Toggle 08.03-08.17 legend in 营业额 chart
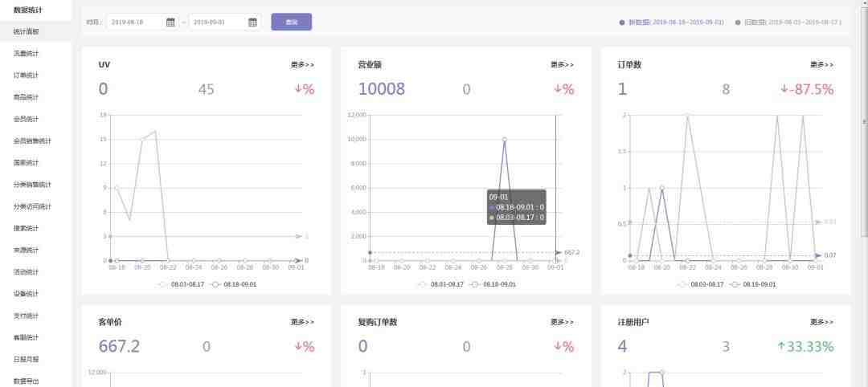Screen dimensions: 868x387 pos(440,284)
